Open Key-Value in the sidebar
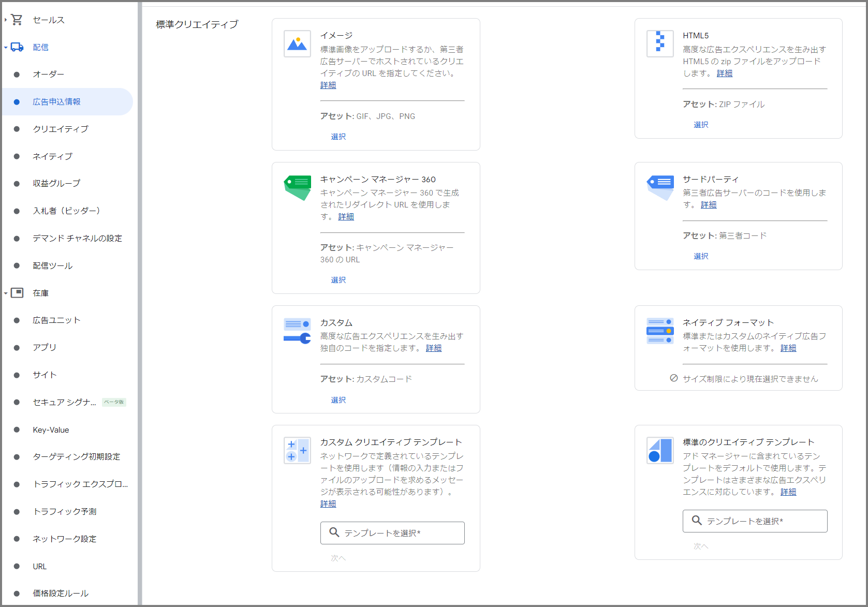The height and width of the screenshot is (607, 868). click(51, 430)
